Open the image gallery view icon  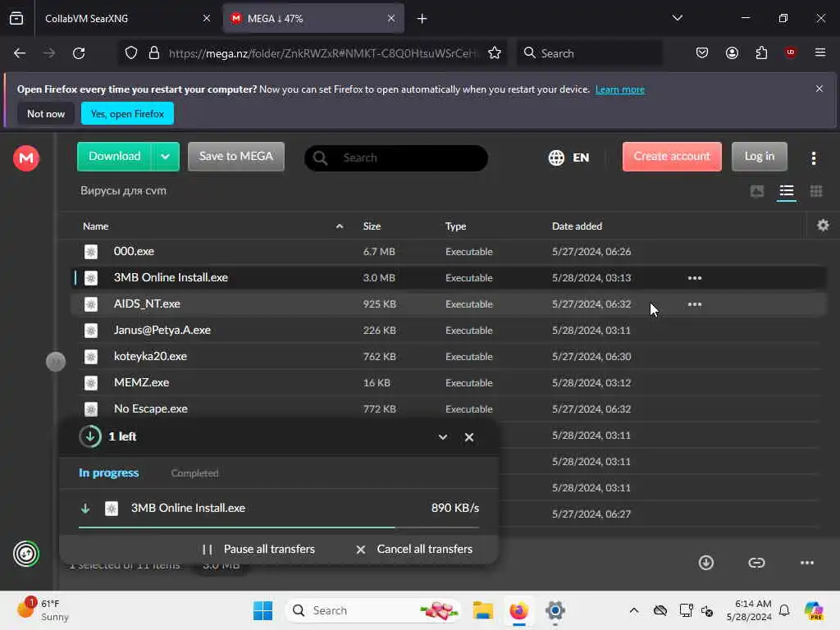[757, 191]
